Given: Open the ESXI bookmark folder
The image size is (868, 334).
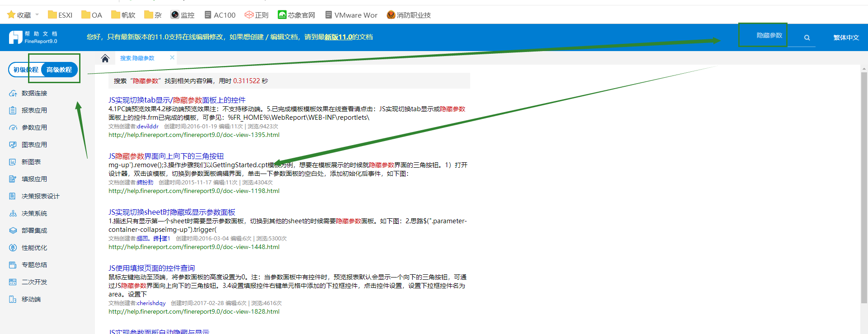Looking at the screenshot, I should (60, 15).
